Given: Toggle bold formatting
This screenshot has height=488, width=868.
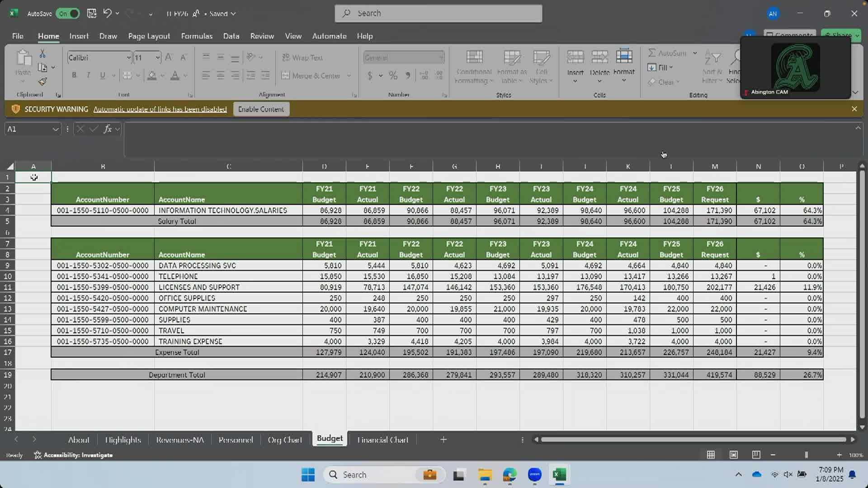Looking at the screenshot, I should 74,75.
